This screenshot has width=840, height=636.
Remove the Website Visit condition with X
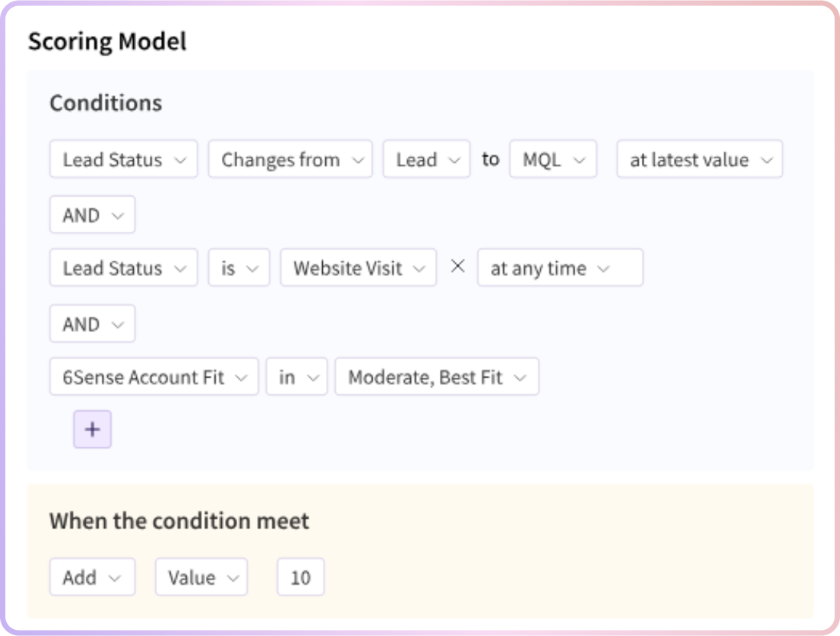pos(457,266)
